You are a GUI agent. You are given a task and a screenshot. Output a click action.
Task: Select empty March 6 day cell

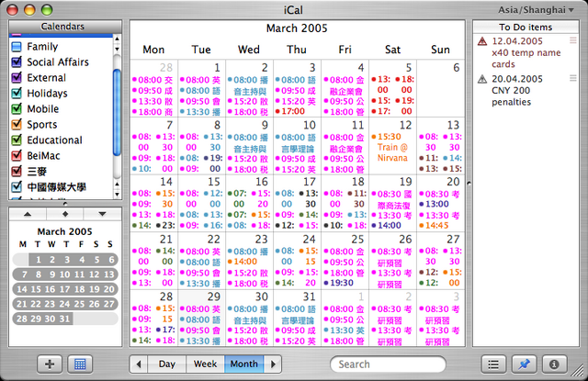point(441,88)
